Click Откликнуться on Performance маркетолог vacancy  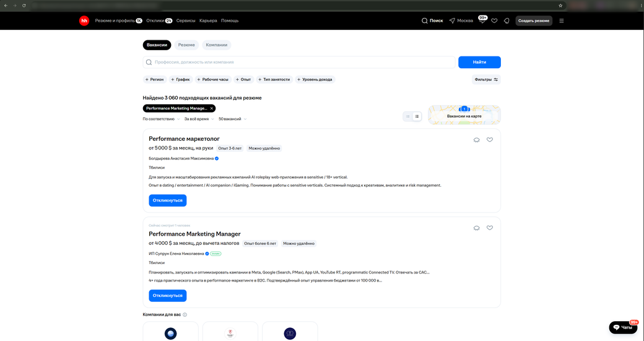pos(168,200)
